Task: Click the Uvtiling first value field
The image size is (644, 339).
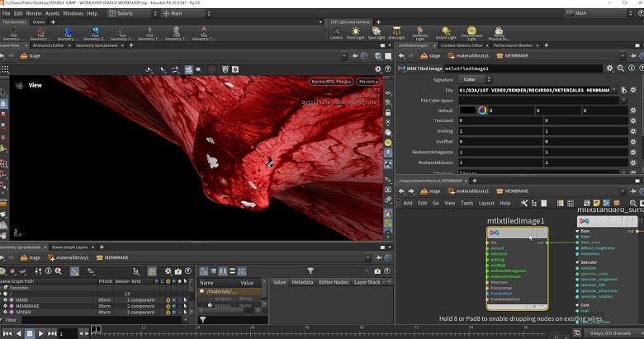Action: 500,131
